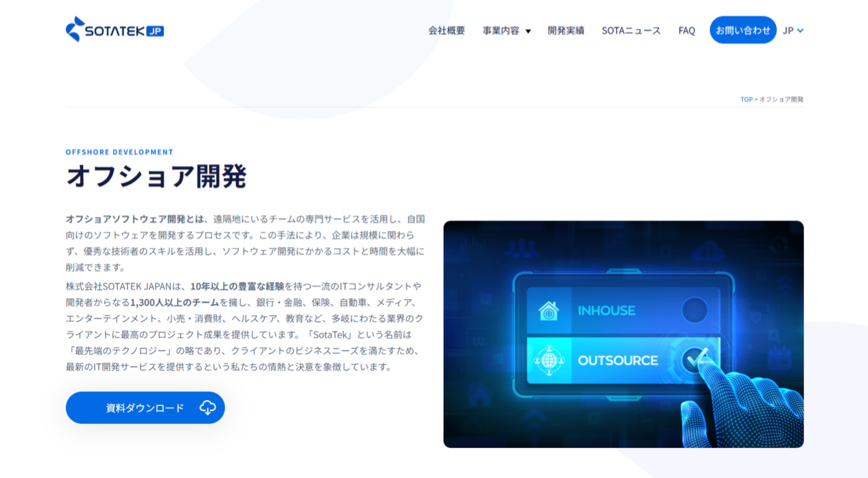Click the オフショア開発 breadcrumb text
Viewport: 868px width, 478px height.
[x=781, y=99]
